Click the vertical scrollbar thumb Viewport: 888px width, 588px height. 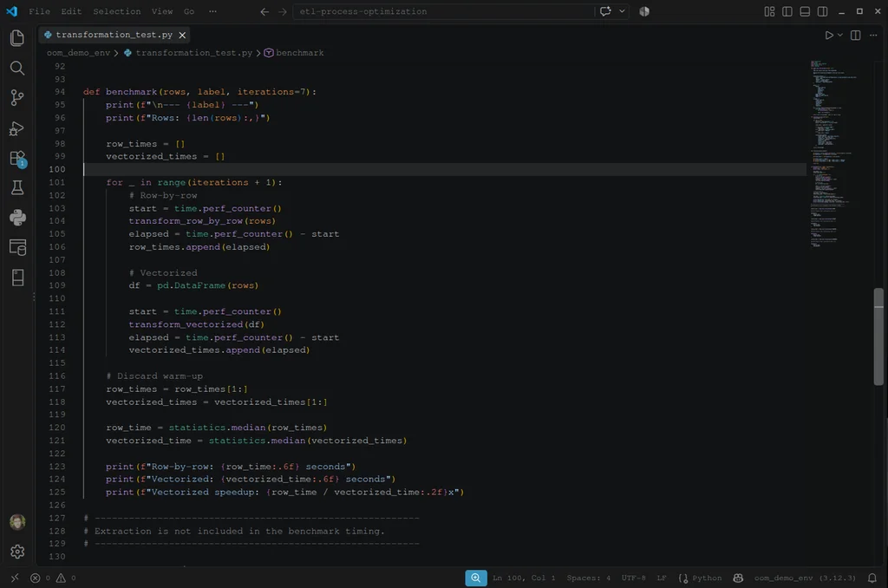click(878, 336)
